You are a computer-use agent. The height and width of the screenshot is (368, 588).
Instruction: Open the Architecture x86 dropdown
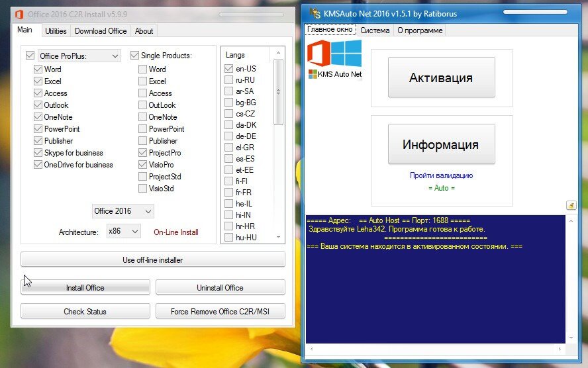point(123,231)
